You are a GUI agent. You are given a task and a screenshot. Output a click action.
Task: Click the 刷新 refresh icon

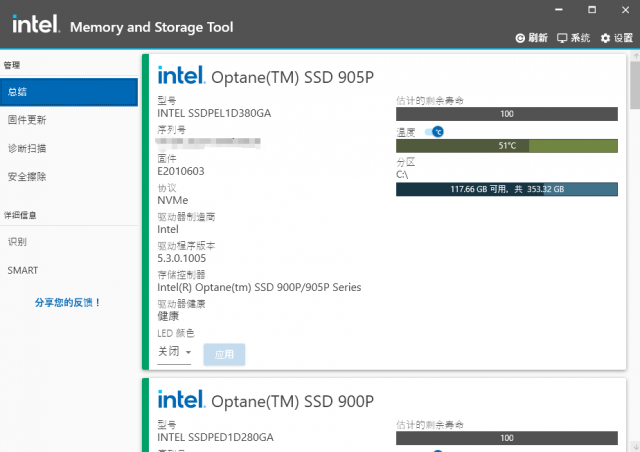(520, 38)
